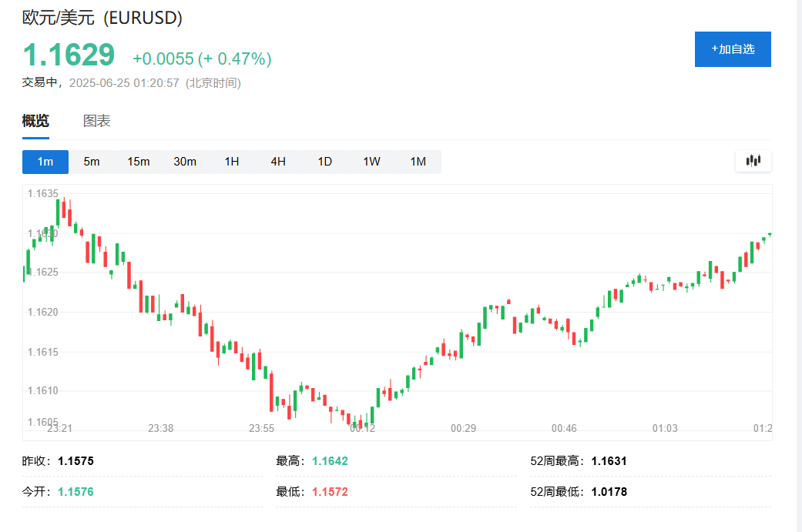Click the (北京时间) timezone label
This screenshot has width=802, height=532.
(x=213, y=83)
